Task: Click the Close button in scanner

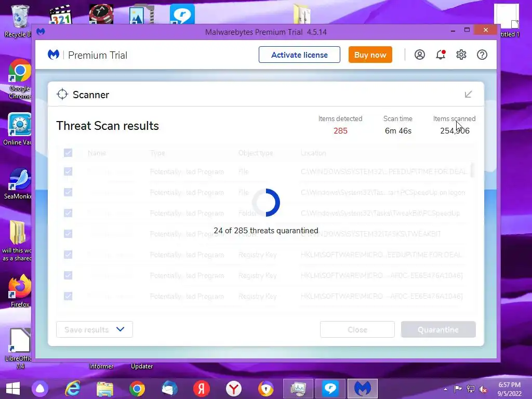Action: coord(357,329)
